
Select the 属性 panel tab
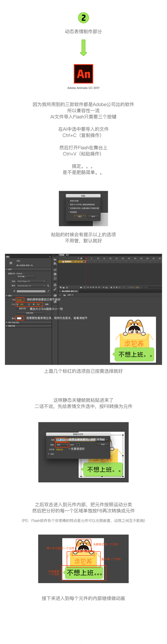(8, 257)
